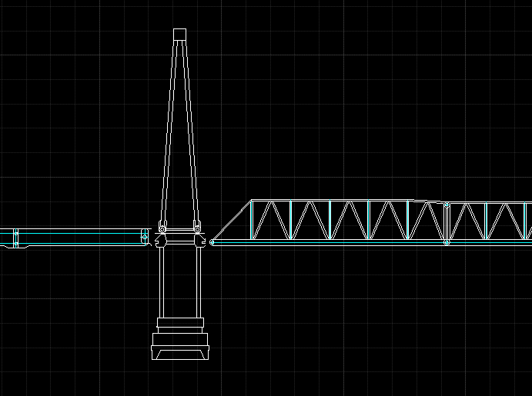
Task: Pick the upper joint pin between jib sections
Action: [x=447, y=205]
